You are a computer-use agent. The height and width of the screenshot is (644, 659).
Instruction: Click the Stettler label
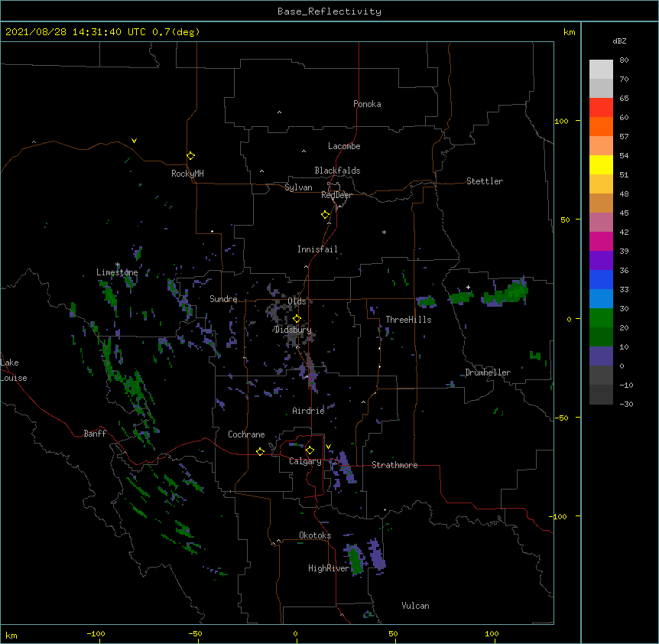(485, 181)
